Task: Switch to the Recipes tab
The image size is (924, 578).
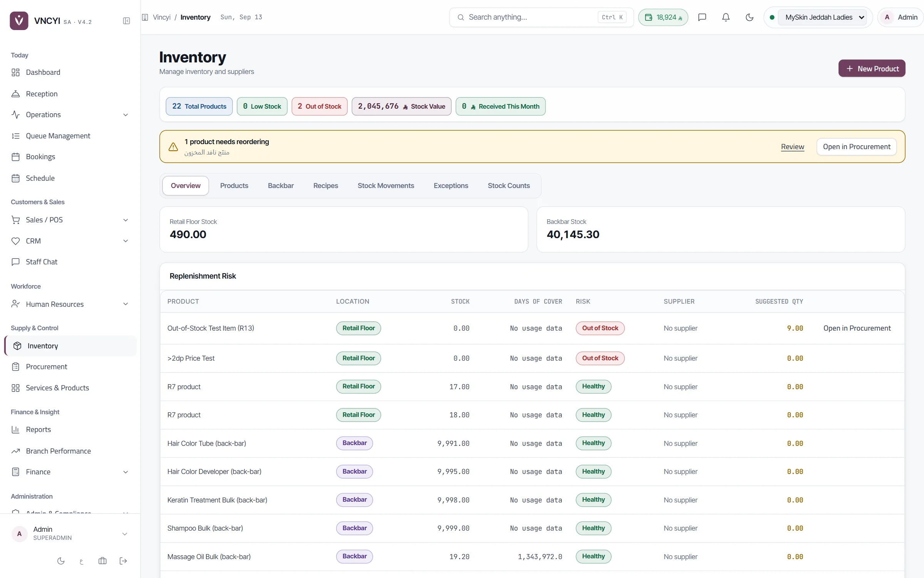Action: click(326, 186)
